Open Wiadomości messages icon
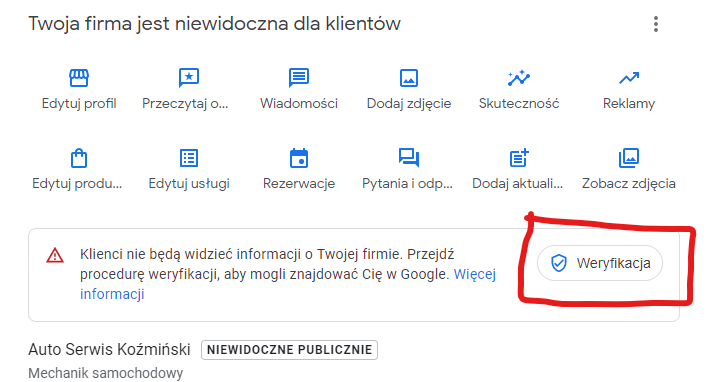 pos(299,78)
